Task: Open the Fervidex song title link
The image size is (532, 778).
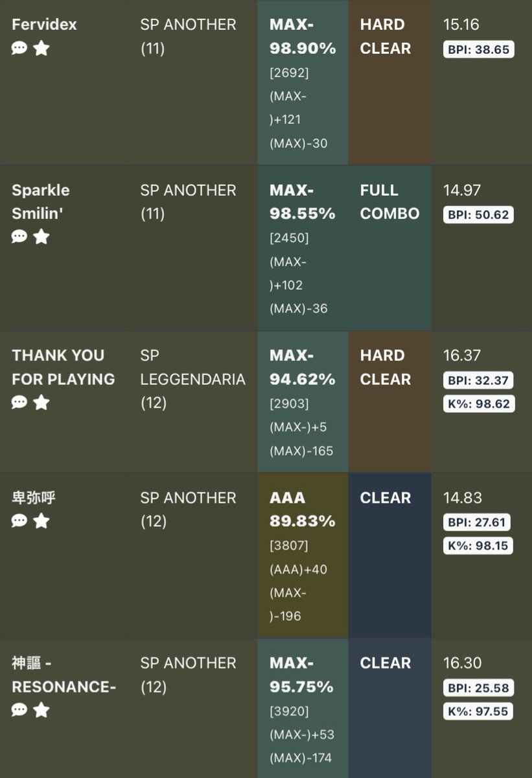Action: tap(44, 25)
